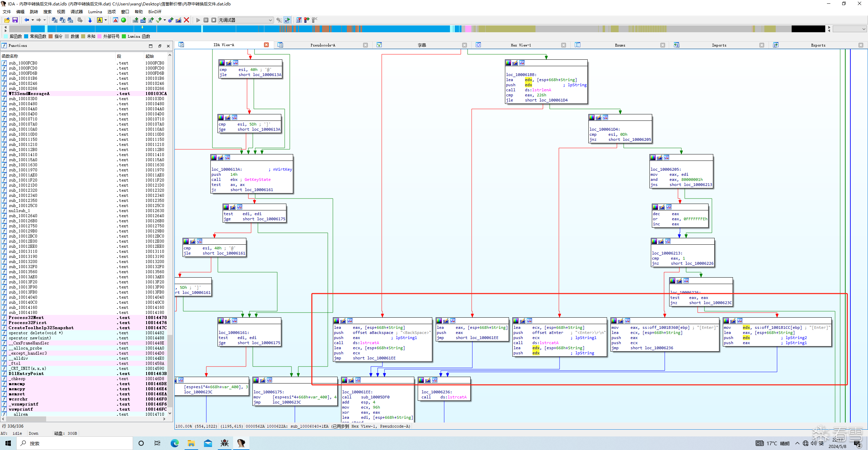This screenshot has width=868, height=450.
Task: Switch to the Hex View-1 tab
Action: pos(521,45)
